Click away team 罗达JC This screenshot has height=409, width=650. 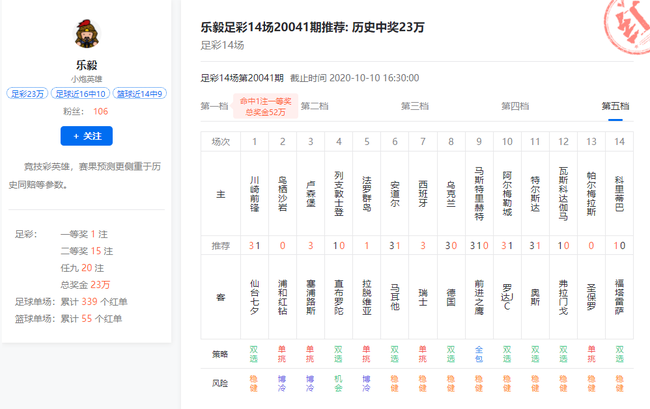507,297
